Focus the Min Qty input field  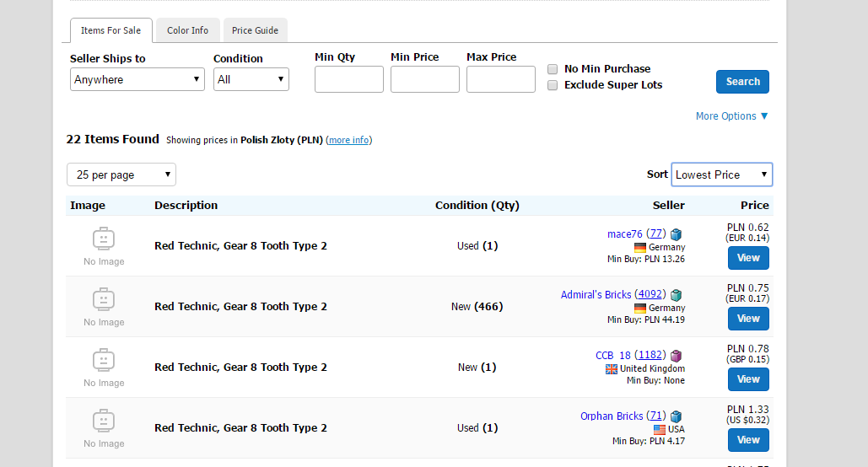coord(348,79)
